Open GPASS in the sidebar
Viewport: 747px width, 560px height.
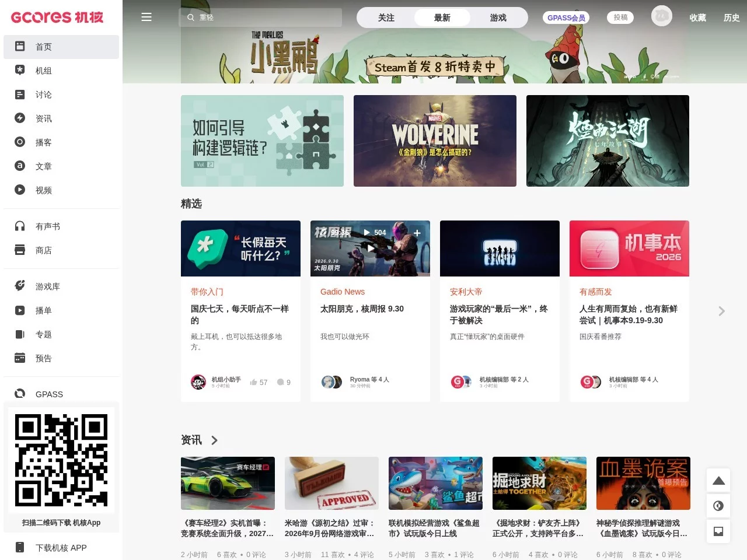61,394
